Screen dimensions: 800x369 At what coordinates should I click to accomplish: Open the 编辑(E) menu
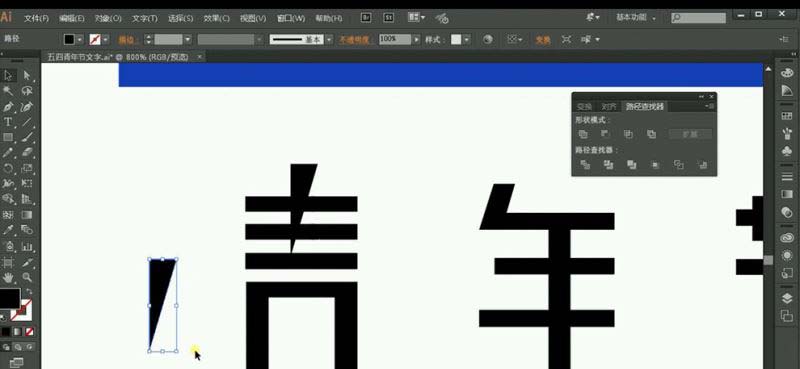71,18
